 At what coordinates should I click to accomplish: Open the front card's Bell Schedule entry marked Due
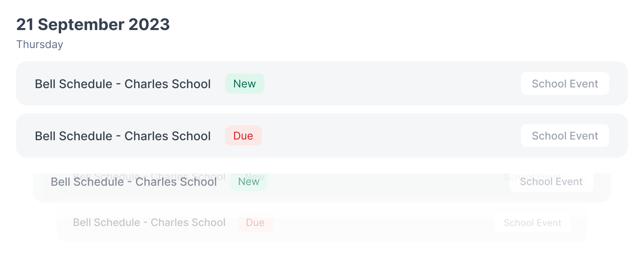point(123,136)
